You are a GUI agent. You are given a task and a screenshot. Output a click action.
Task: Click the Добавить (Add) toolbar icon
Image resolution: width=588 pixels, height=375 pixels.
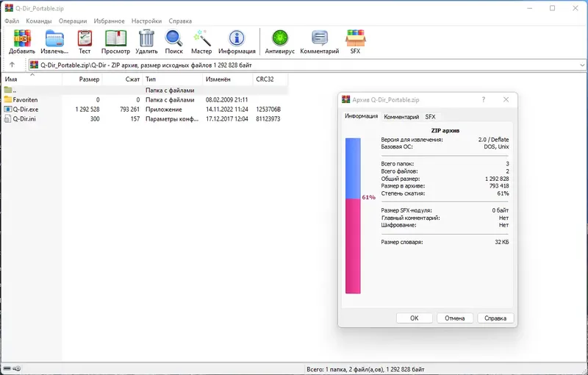(x=22, y=38)
